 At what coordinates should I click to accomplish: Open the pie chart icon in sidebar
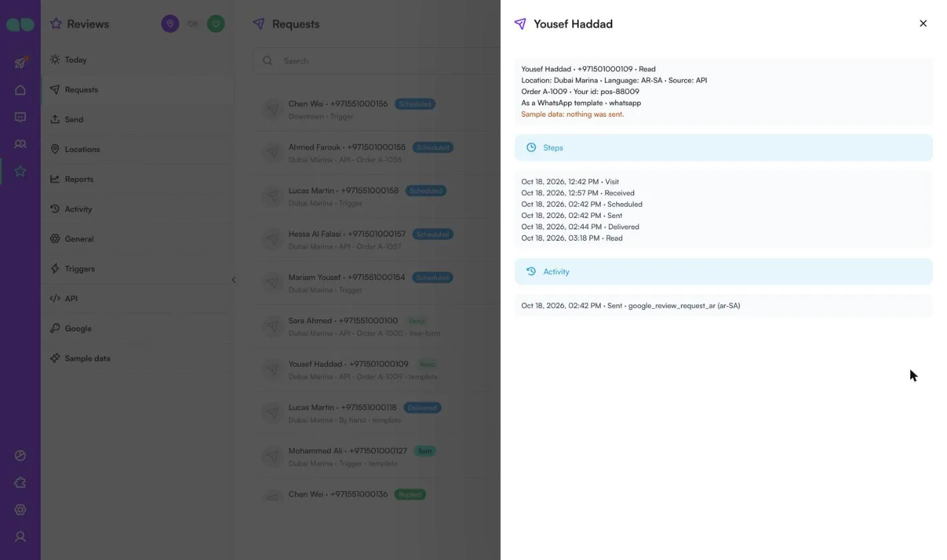coord(20,455)
